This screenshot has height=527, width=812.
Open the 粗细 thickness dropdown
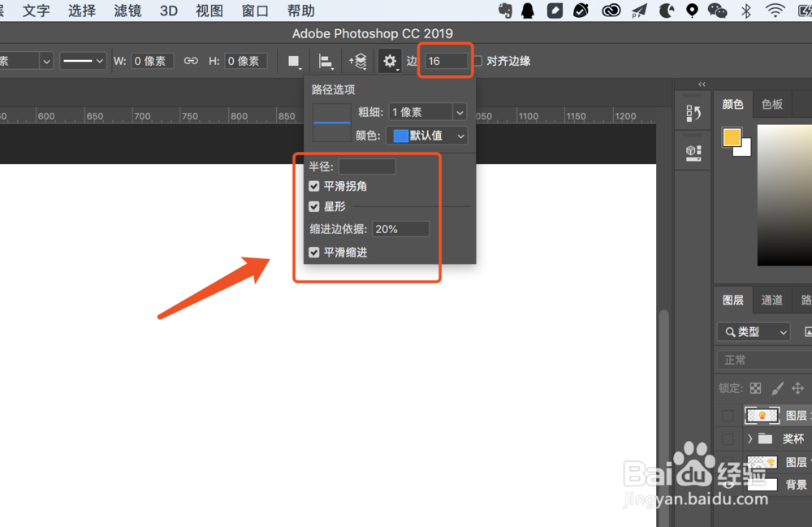tap(428, 112)
